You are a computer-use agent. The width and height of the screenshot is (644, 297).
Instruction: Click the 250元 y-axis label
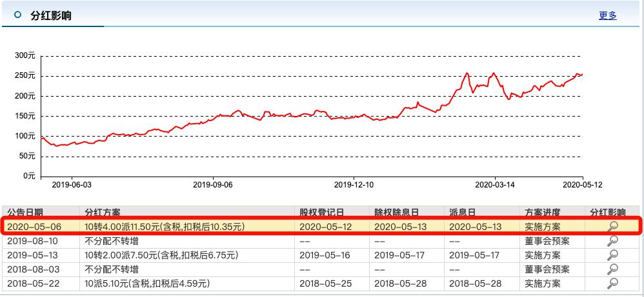(x=25, y=76)
